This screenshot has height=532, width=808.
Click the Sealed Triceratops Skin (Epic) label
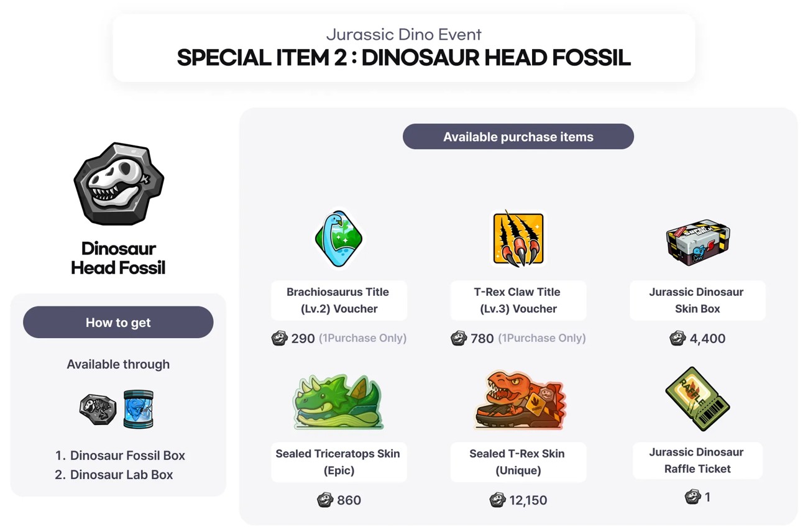[x=338, y=462]
